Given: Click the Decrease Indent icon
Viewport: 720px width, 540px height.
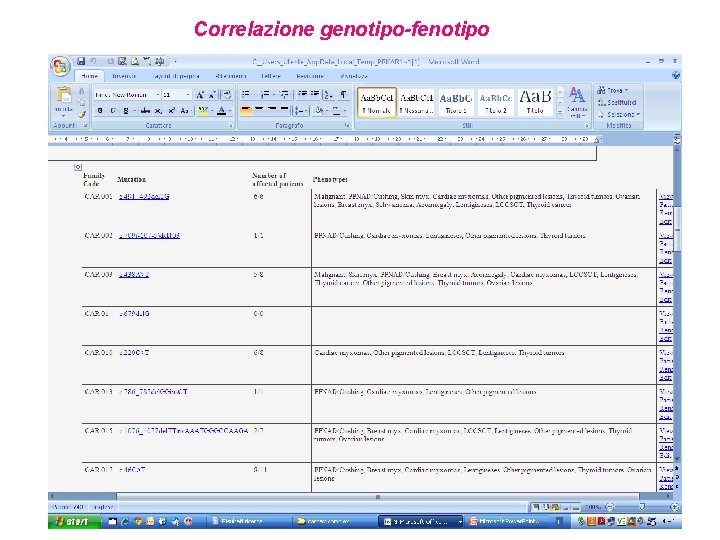Looking at the screenshot, I should tap(302, 95).
